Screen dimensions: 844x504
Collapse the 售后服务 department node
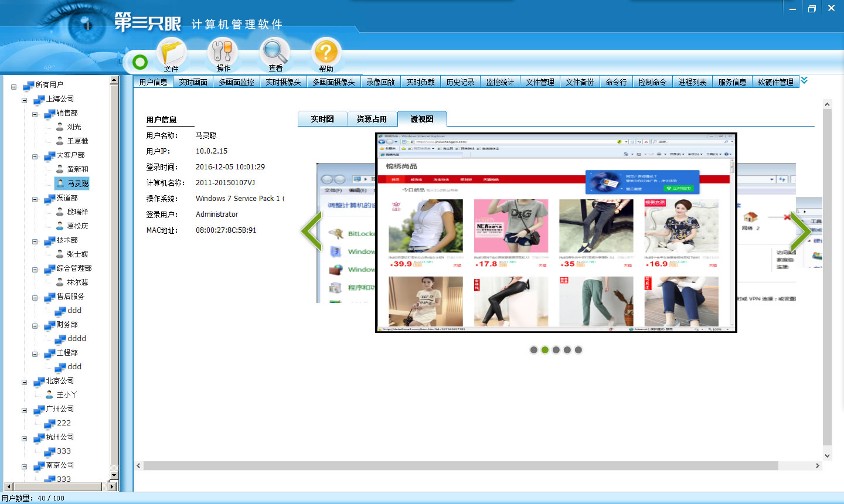35,298
